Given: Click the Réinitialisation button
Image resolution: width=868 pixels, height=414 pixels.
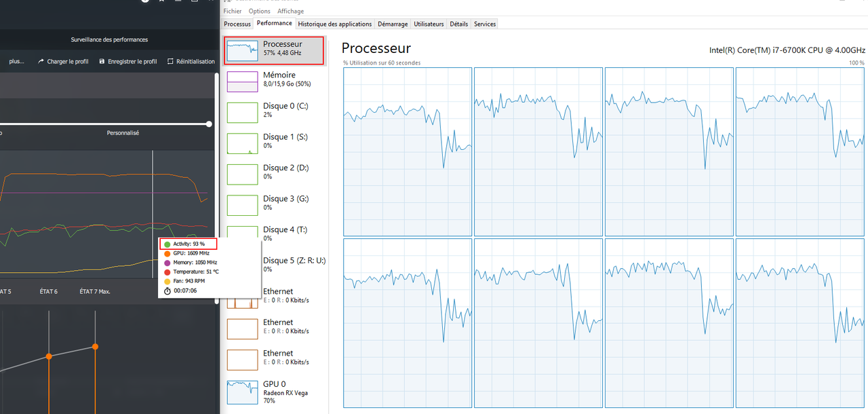Looking at the screenshot, I should [191, 61].
